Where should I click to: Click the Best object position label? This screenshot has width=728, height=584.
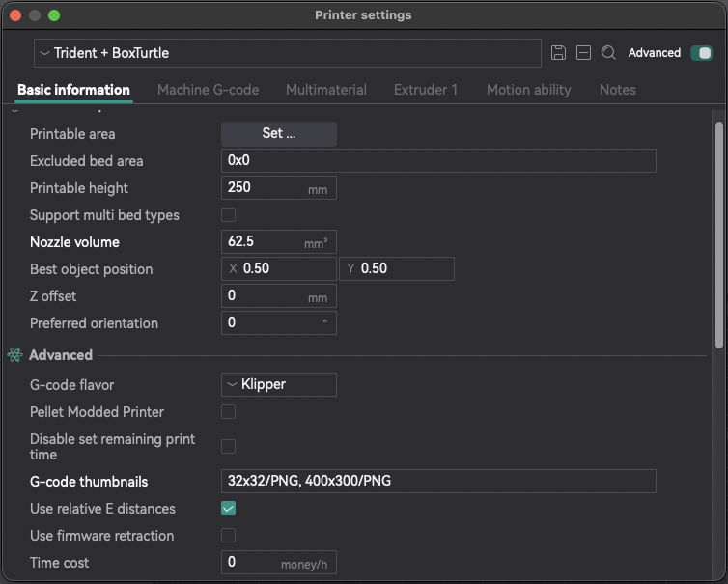pyautogui.click(x=91, y=269)
